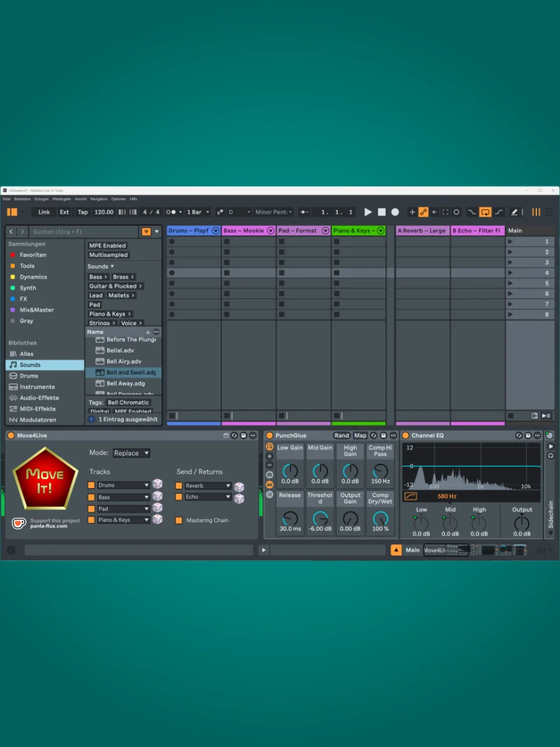Open the Datei menu
Image resolution: width=560 pixels, height=747 pixels.
click(6, 199)
